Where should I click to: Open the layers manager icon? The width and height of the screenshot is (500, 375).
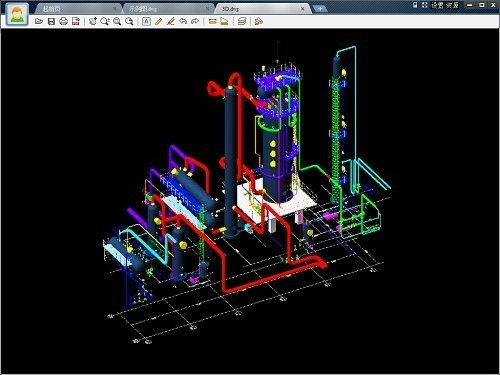[242, 22]
